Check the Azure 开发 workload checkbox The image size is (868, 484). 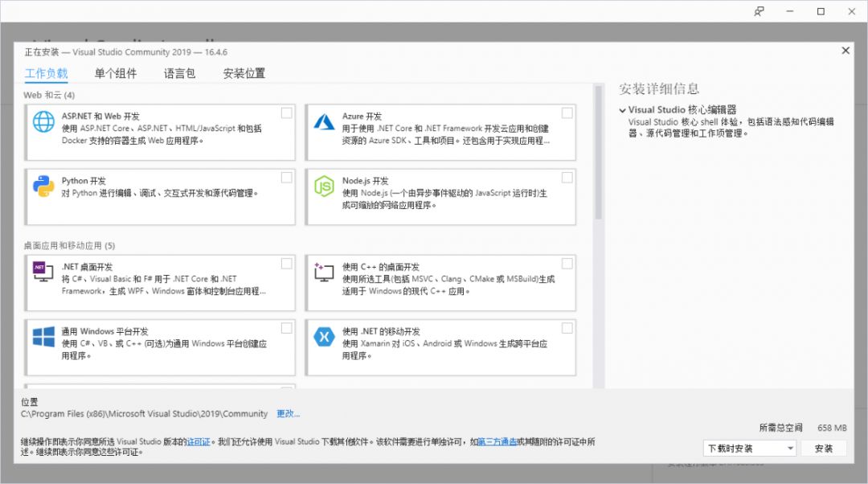pos(567,113)
